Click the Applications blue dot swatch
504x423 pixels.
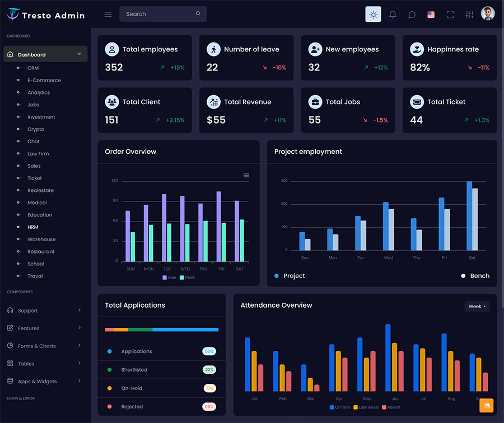coord(110,351)
